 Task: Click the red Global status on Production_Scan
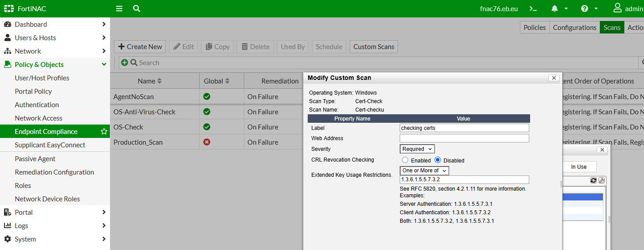pos(207,142)
